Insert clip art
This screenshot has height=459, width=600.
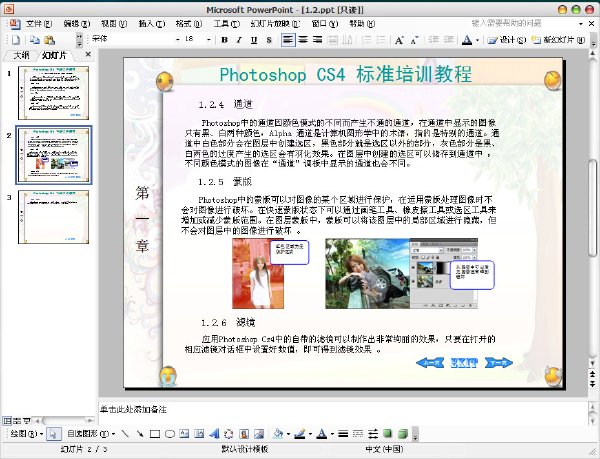[244, 434]
